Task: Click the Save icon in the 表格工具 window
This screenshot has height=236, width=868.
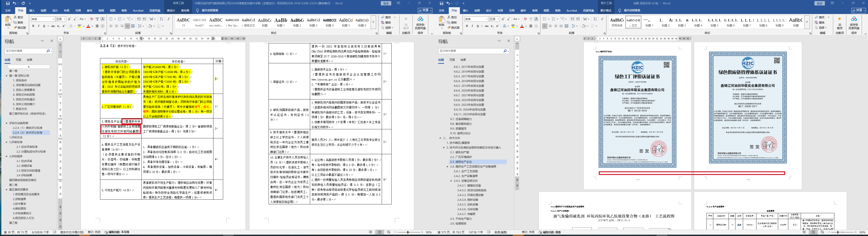Action: [x=8, y=3]
